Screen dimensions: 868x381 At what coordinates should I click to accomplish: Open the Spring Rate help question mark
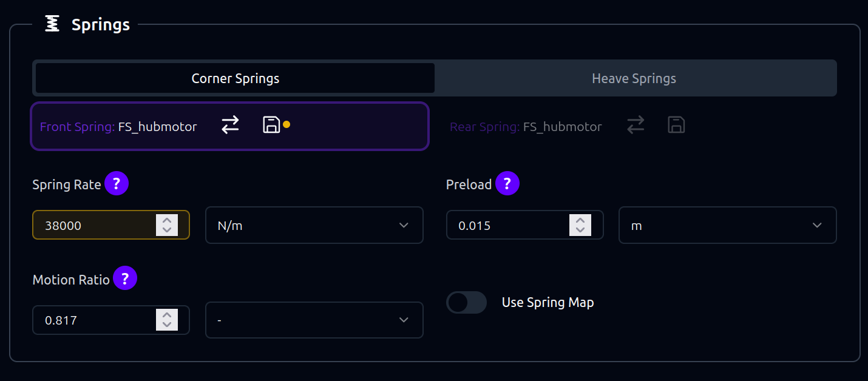pyautogui.click(x=117, y=184)
